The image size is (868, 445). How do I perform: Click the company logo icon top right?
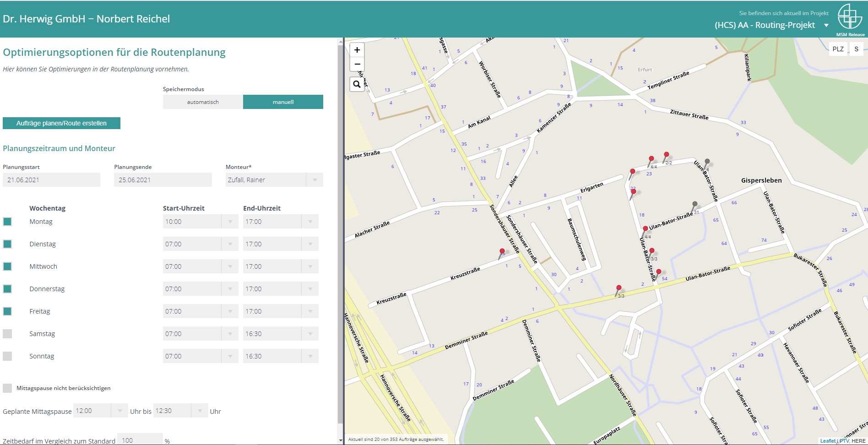click(x=850, y=17)
